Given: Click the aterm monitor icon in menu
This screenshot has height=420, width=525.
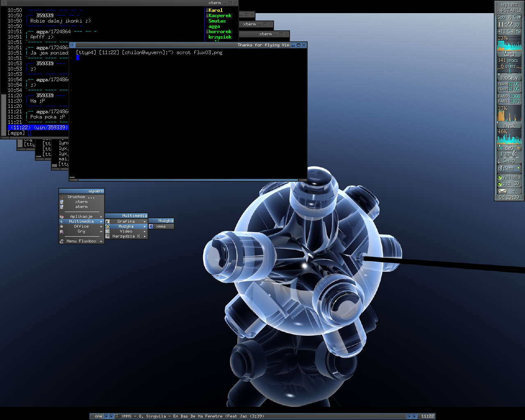Looking at the screenshot, I should [62, 207].
